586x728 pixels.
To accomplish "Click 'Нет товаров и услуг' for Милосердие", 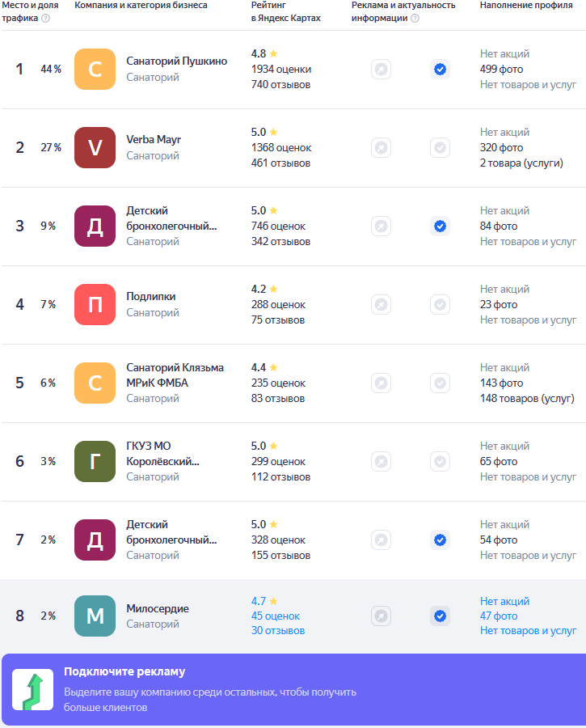I will pos(528,631).
